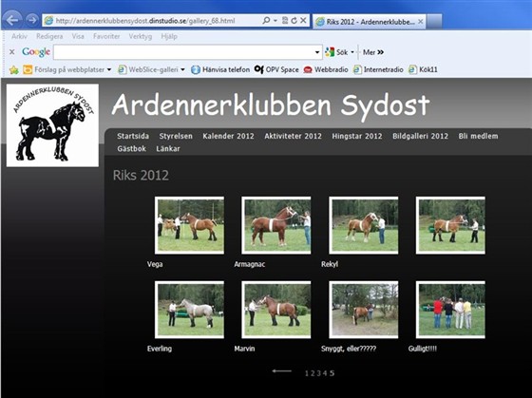The image size is (532, 398).
Task: Open the Favoriter menu
Action: pyautogui.click(x=106, y=36)
